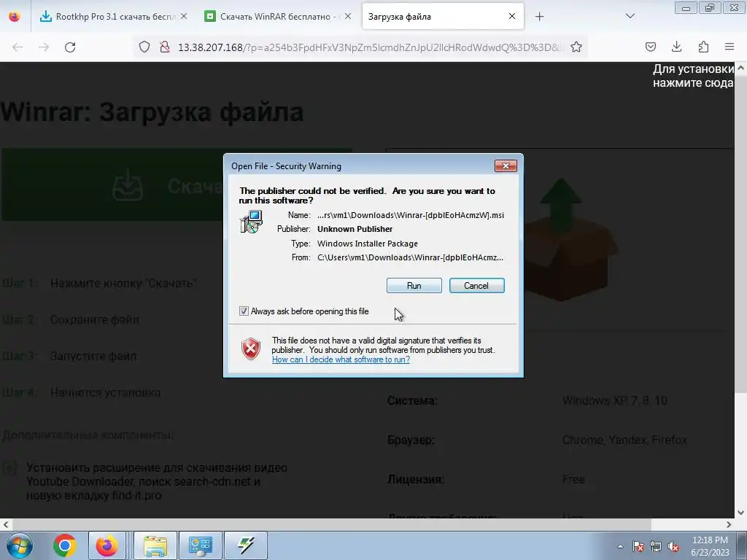Reload the current page
The width and height of the screenshot is (747, 560).
coord(70,47)
